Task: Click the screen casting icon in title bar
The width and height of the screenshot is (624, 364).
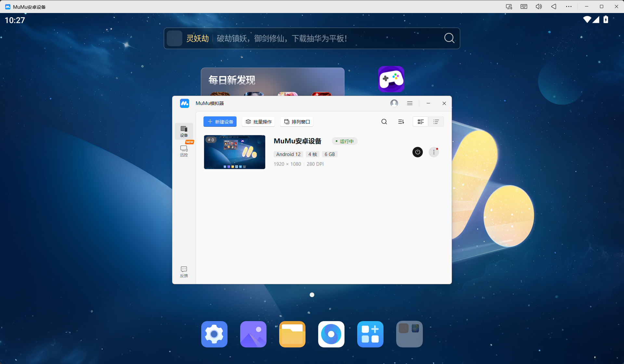Action: 509,6
